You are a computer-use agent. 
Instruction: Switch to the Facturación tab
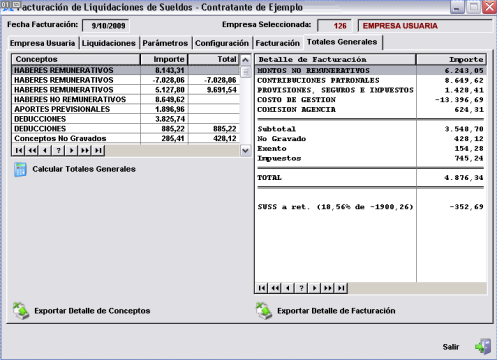[x=278, y=43]
